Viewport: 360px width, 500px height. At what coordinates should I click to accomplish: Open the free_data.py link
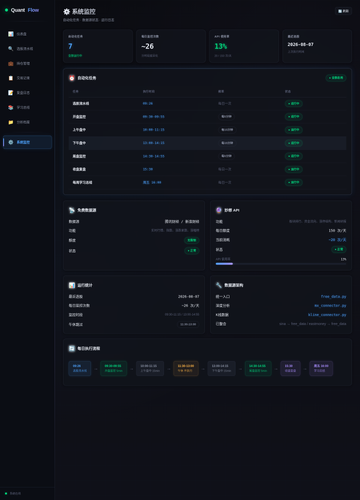tap(333, 296)
